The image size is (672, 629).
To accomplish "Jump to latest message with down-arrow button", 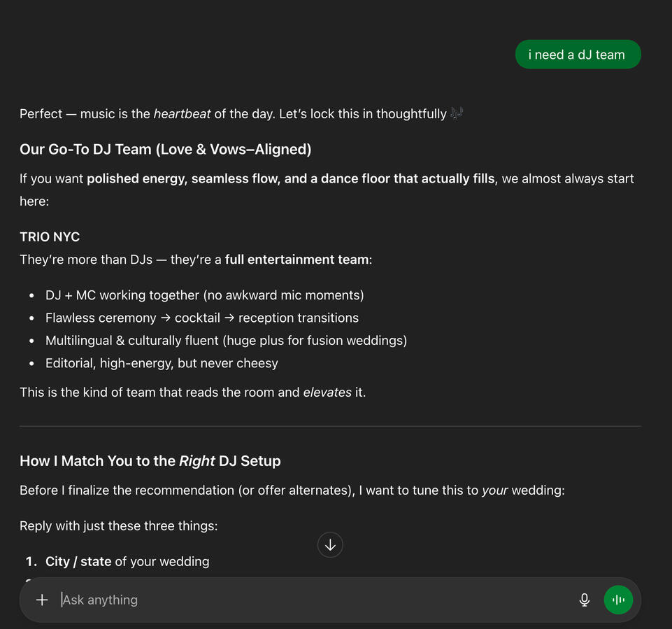I will [x=330, y=545].
